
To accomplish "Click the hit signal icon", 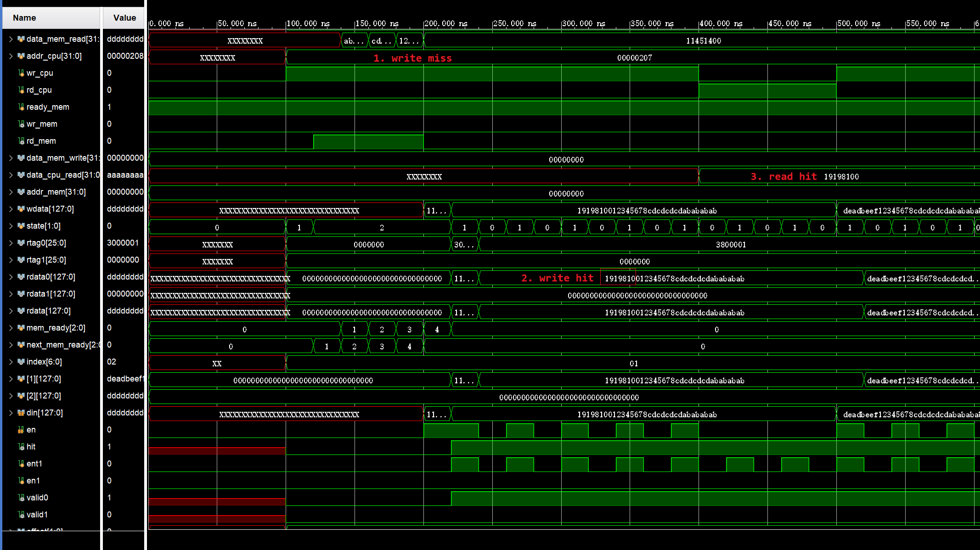I will 21,447.
